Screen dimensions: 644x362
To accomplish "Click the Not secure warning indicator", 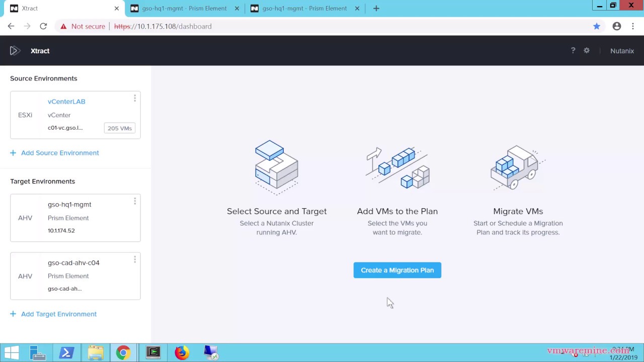I will [x=83, y=26].
